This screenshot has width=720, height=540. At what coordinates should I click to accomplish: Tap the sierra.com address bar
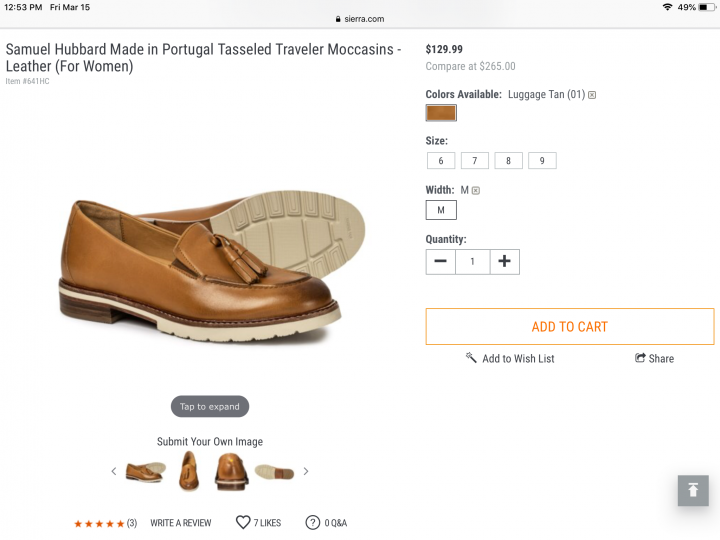click(360, 19)
